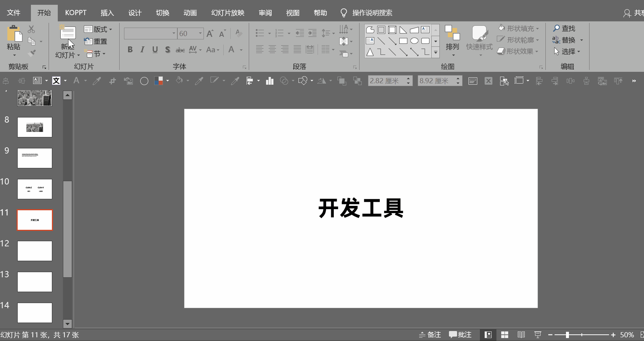The width and height of the screenshot is (644, 341).
Task: Start slide show from status bar icon
Action: tap(538, 335)
